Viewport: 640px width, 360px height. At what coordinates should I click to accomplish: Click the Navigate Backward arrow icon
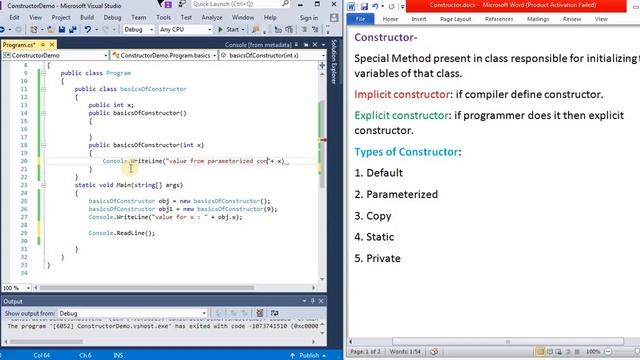tap(2, 29)
